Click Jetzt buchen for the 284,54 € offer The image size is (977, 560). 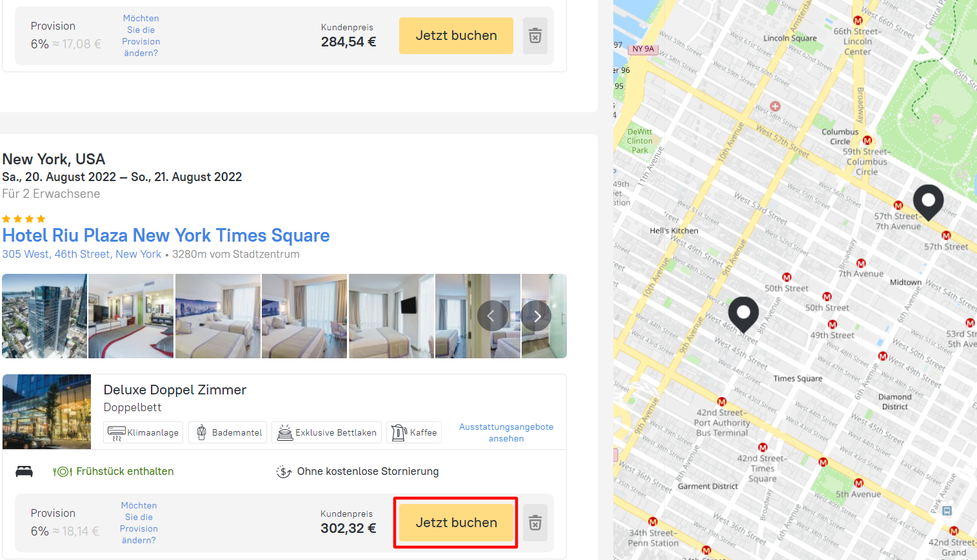tap(456, 35)
